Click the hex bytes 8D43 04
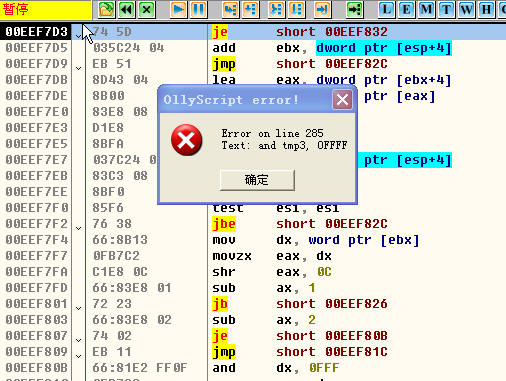Viewport: 506px width, 381px height. point(120,80)
